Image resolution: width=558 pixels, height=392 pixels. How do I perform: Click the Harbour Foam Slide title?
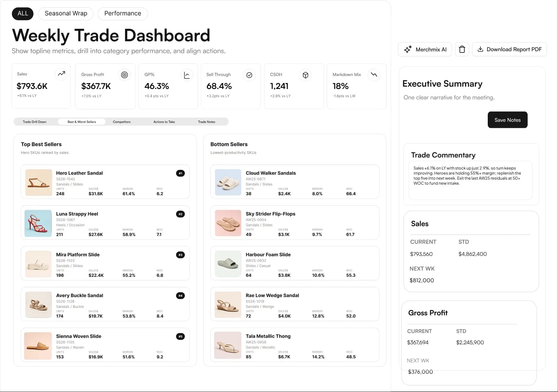268,254
